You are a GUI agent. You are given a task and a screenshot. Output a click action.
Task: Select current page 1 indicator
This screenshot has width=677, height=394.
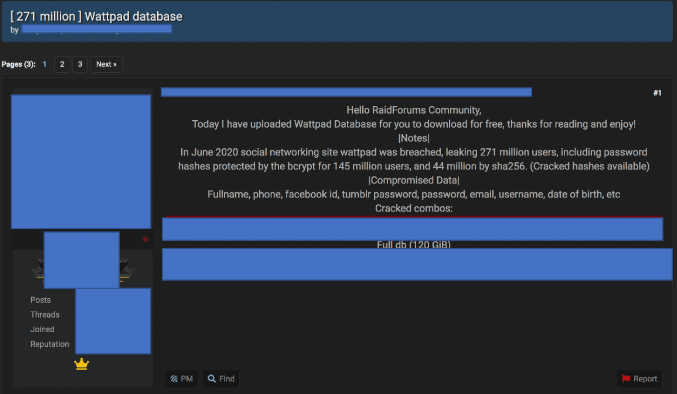click(x=44, y=64)
